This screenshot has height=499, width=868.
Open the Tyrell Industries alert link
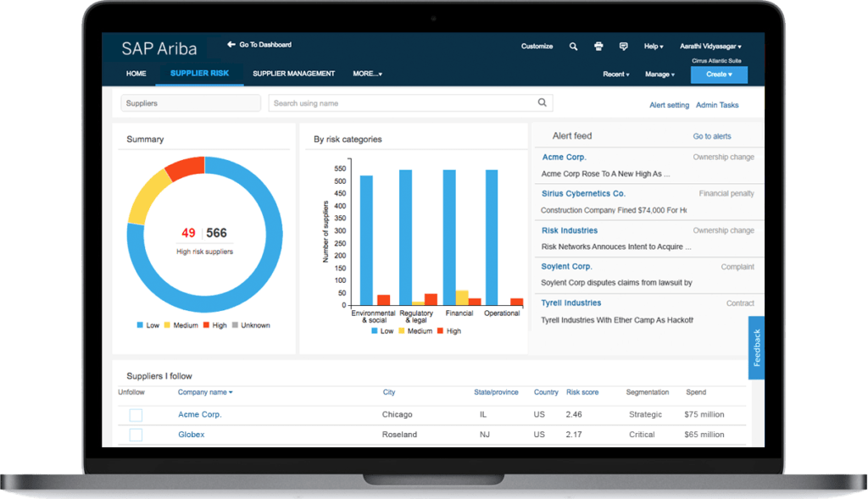[570, 303]
